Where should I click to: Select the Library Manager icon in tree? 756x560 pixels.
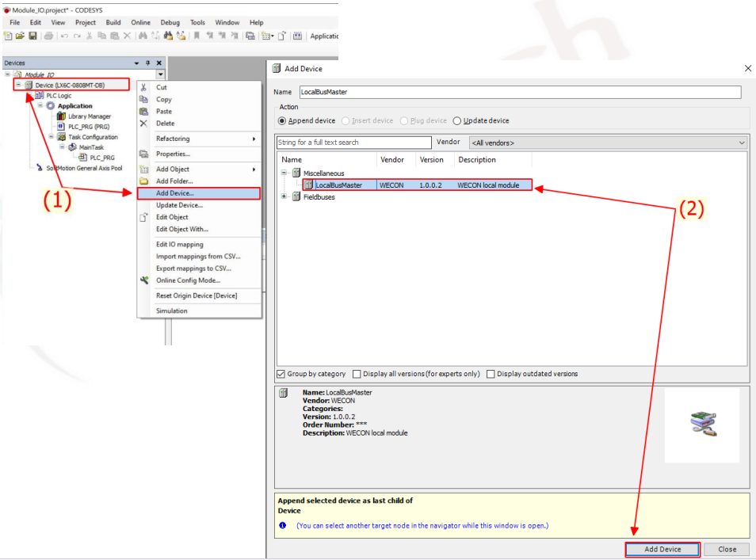(x=61, y=116)
